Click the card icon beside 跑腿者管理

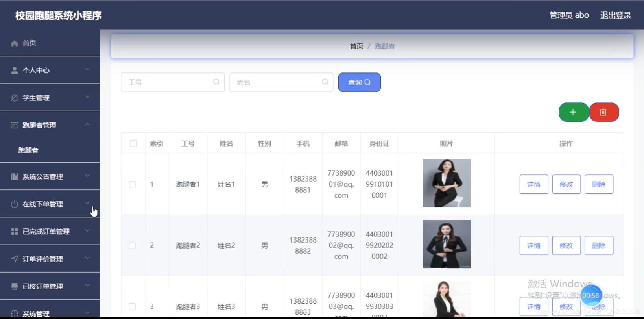[15, 125]
